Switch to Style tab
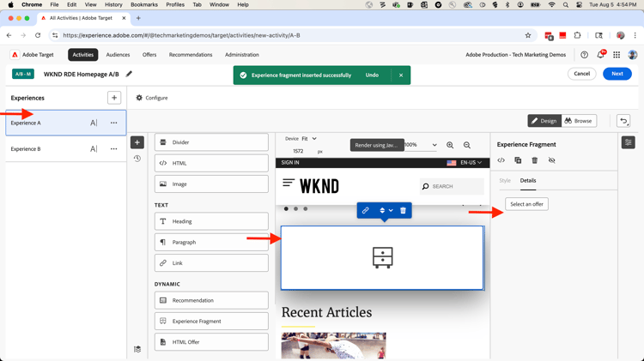The height and width of the screenshot is (361, 644). tap(505, 180)
